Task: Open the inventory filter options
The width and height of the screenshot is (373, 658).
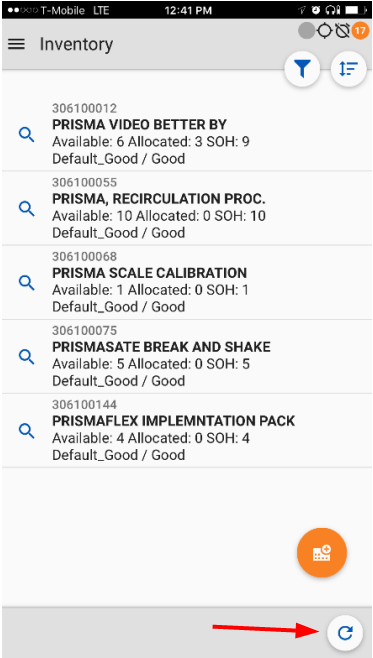Action: (302, 69)
